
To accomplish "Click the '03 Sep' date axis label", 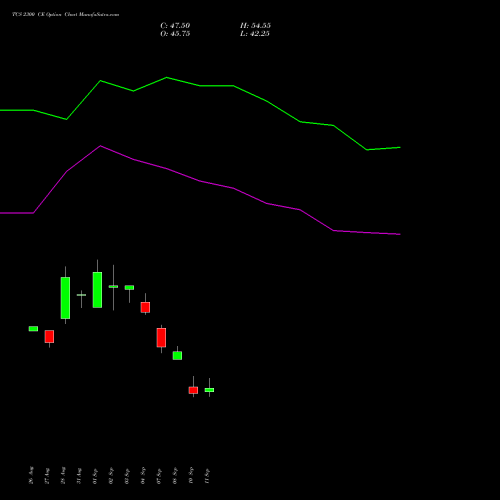I will 127,476.
